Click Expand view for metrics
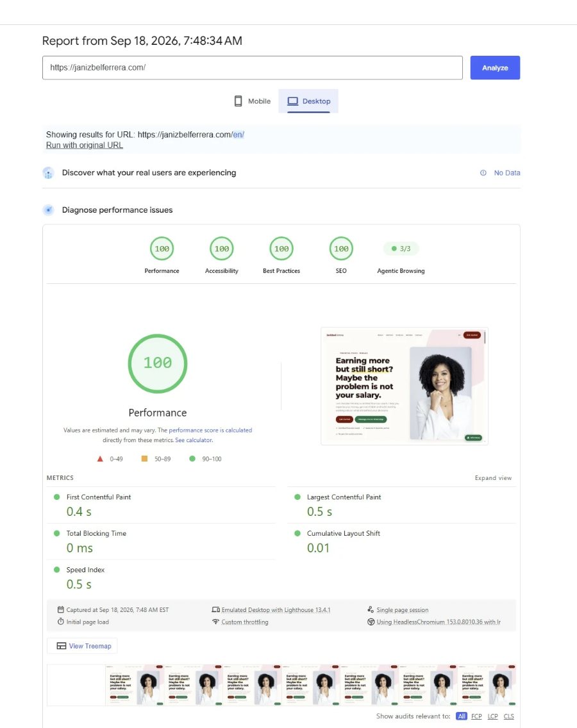Screen dimensions: 577x728 pos(493,478)
